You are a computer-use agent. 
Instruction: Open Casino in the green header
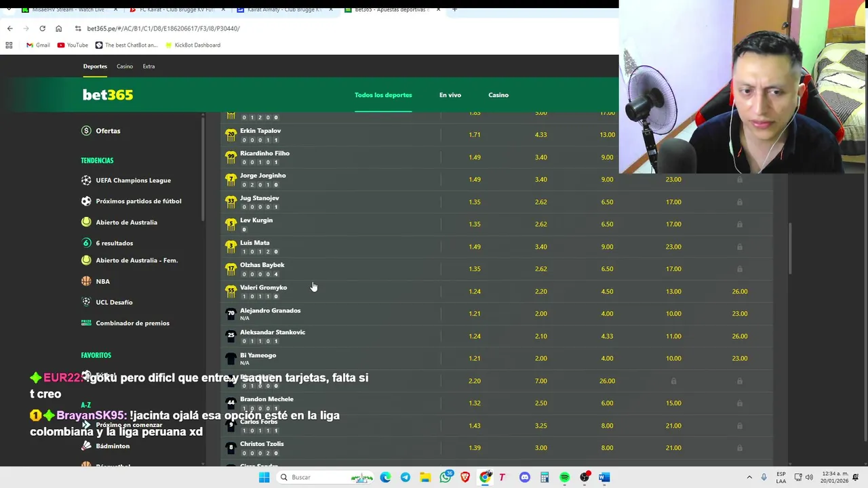(498, 95)
